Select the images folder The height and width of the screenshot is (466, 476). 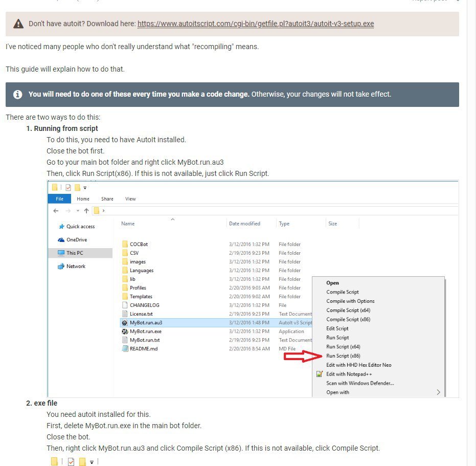pos(138,261)
